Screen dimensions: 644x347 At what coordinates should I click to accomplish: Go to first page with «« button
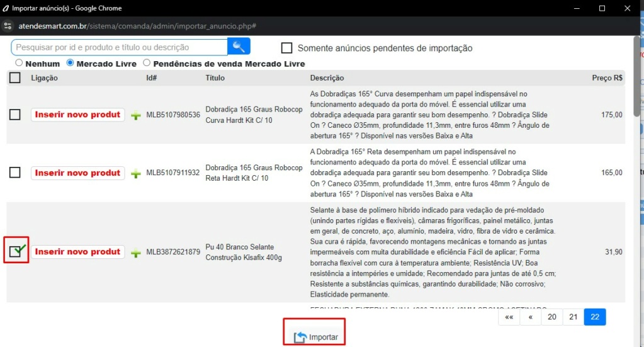pos(509,317)
